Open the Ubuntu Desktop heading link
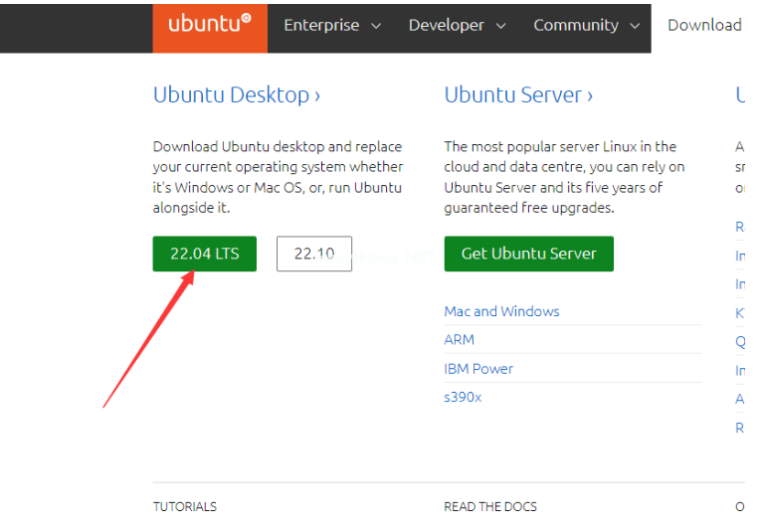The height and width of the screenshot is (532, 761). tap(237, 95)
